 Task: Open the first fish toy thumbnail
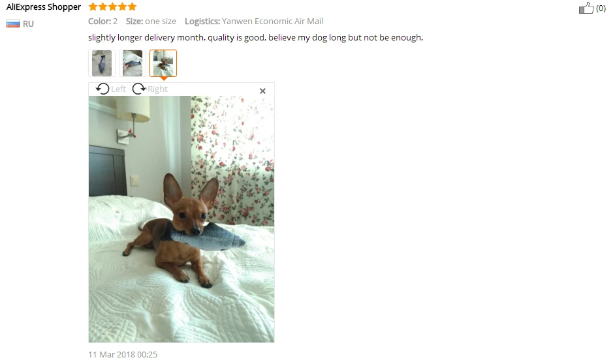(x=102, y=63)
